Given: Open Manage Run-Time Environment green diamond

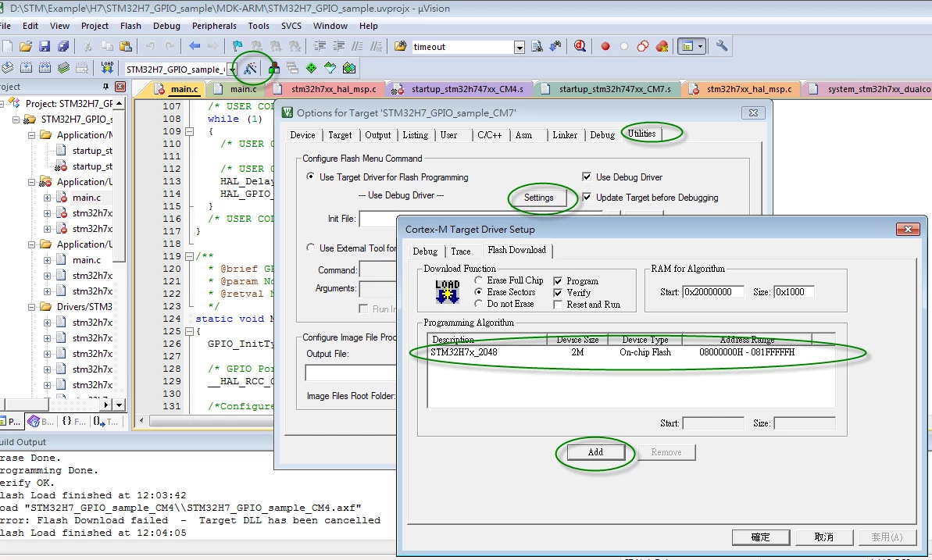Looking at the screenshot, I should (x=312, y=69).
